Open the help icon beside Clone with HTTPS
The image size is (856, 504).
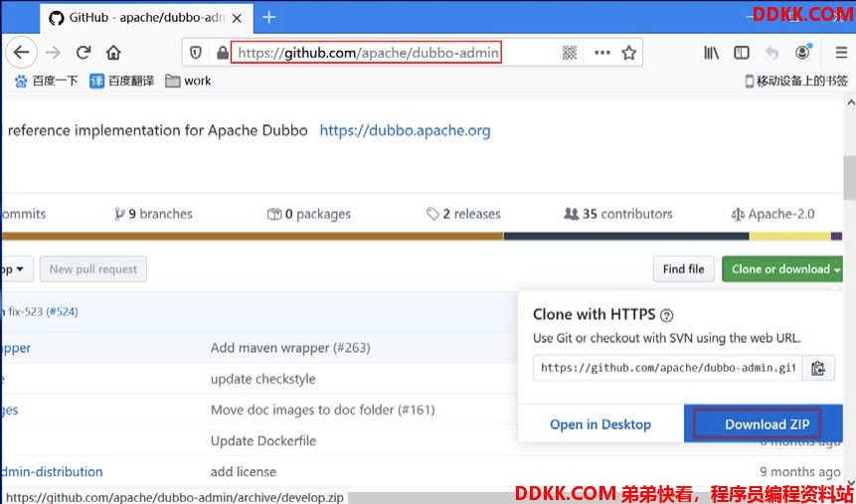[x=667, y=315]
